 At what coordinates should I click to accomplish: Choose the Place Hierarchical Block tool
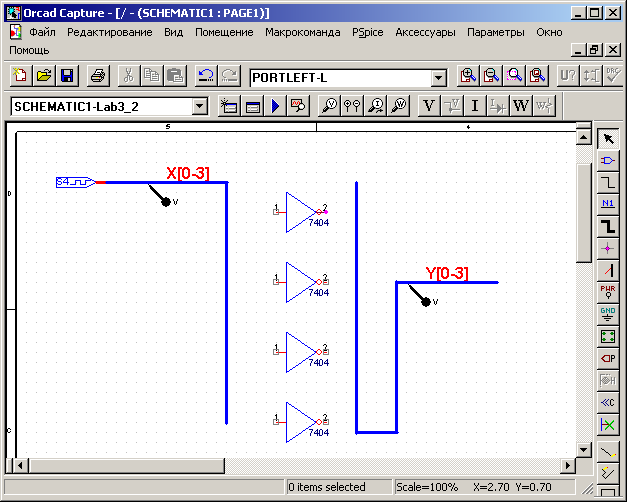[x=608, y=336]
